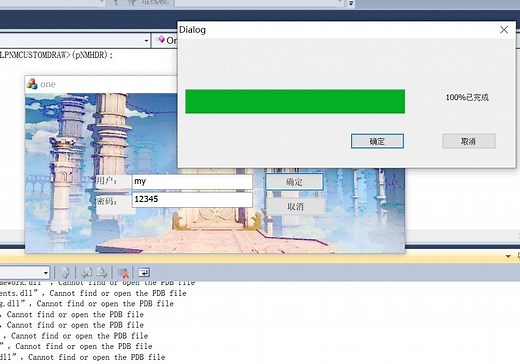Open the top toolbar overflow options arrow
This screenshot has height=364, width=520.
(x=351, y=3)
